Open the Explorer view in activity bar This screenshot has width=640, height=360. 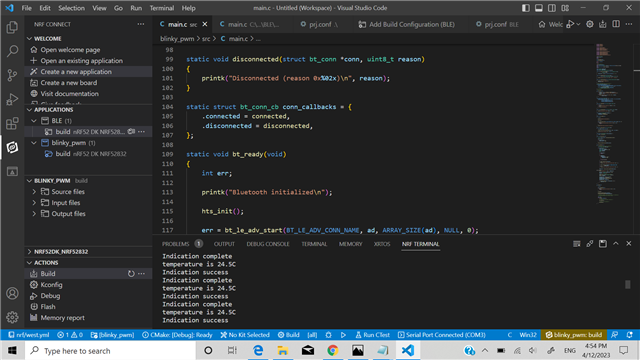12,27
